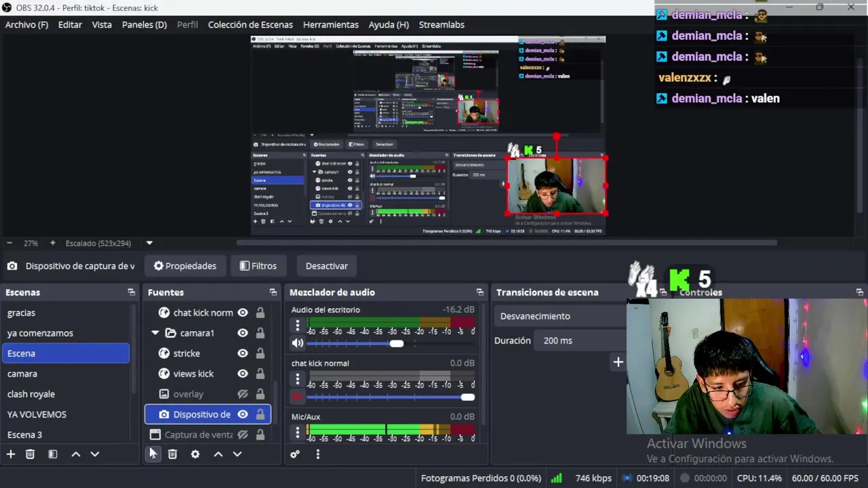Screen dimensions: 868x488
Task: Pop out the Escenas dock panel
Action: [131, 292]
